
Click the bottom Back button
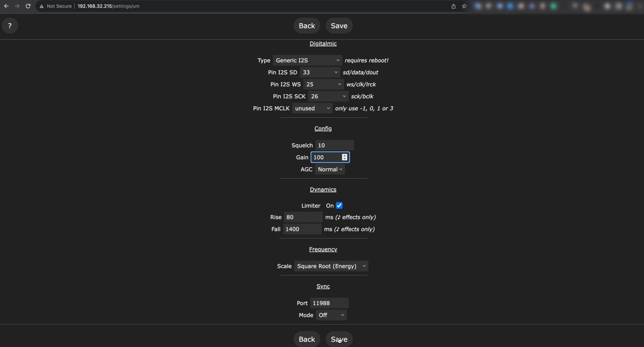(307, 339)
